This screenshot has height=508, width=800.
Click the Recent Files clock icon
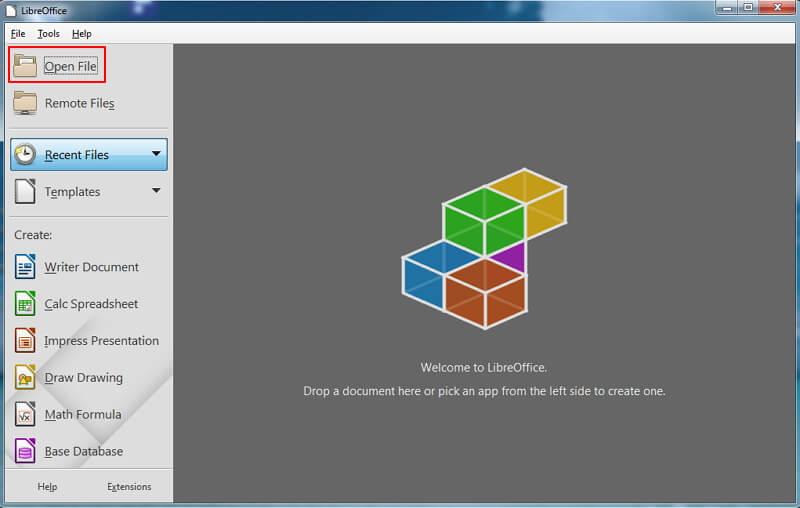pyautogui.click(x=25, y=155)
